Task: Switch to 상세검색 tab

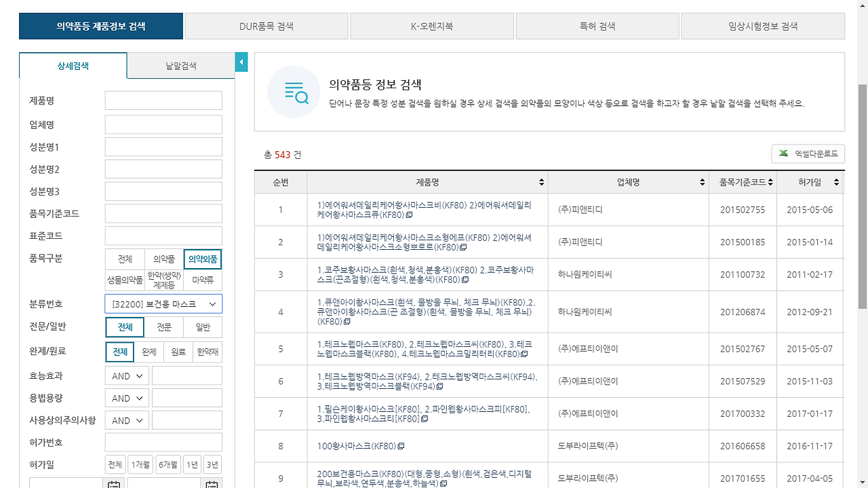Action: coord(73,66)
